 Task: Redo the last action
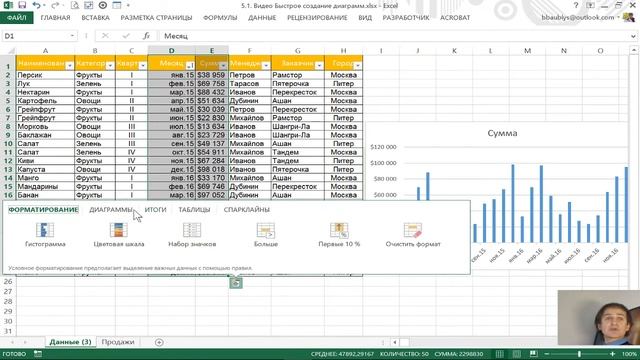tap(55, 5)
